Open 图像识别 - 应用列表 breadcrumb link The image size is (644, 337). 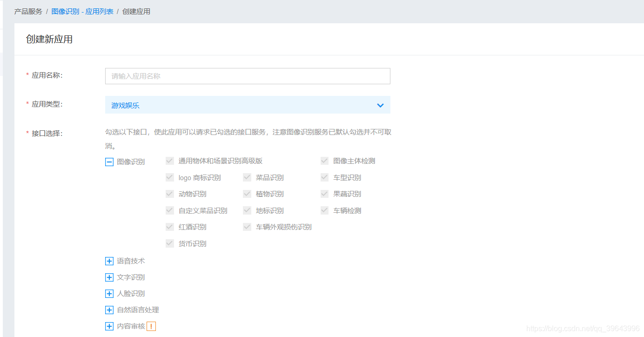click(x=82, y=11)
